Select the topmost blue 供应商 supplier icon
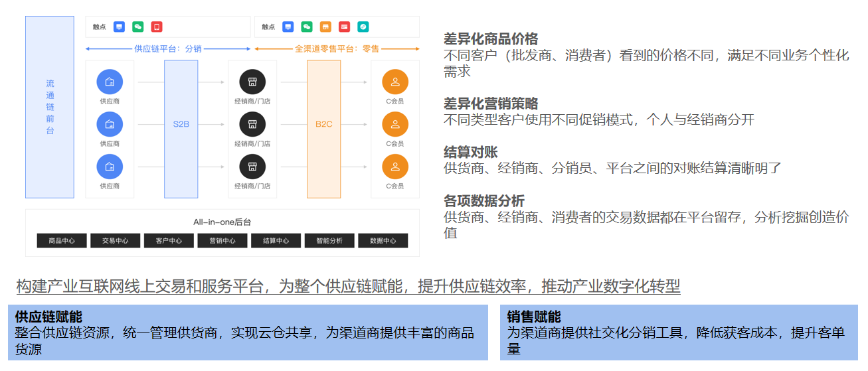 click(110, 82)
